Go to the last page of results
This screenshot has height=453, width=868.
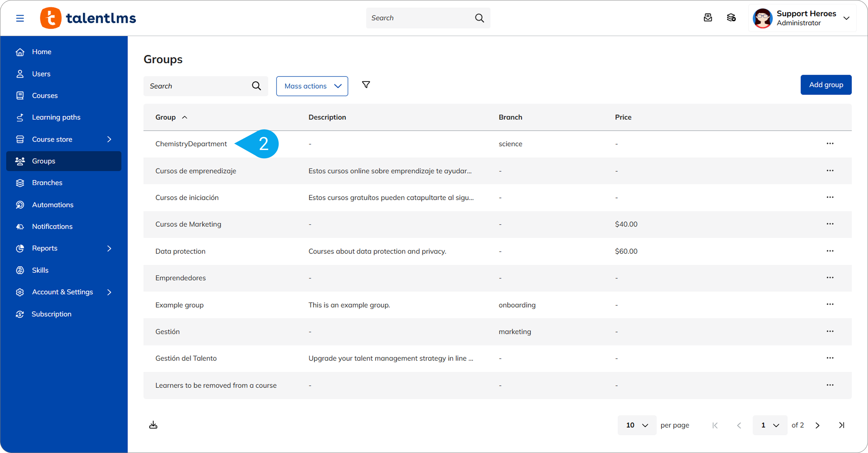tap(842, 425)
